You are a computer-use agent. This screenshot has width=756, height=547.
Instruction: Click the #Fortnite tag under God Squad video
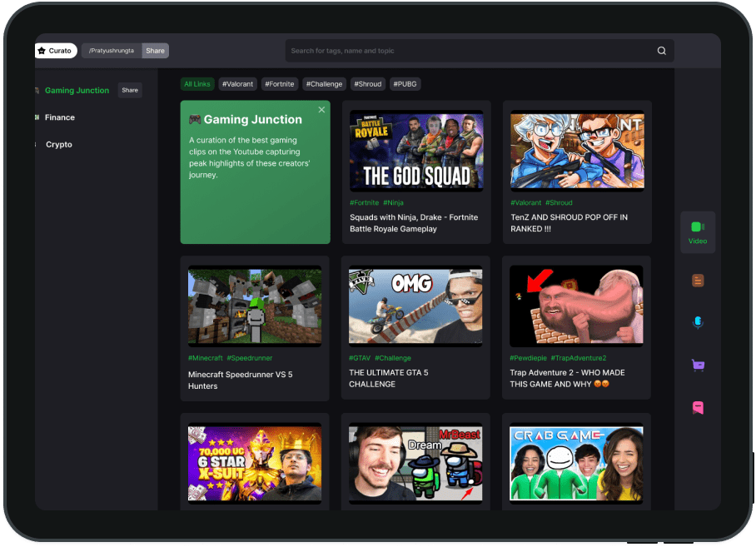pos(364,203)
